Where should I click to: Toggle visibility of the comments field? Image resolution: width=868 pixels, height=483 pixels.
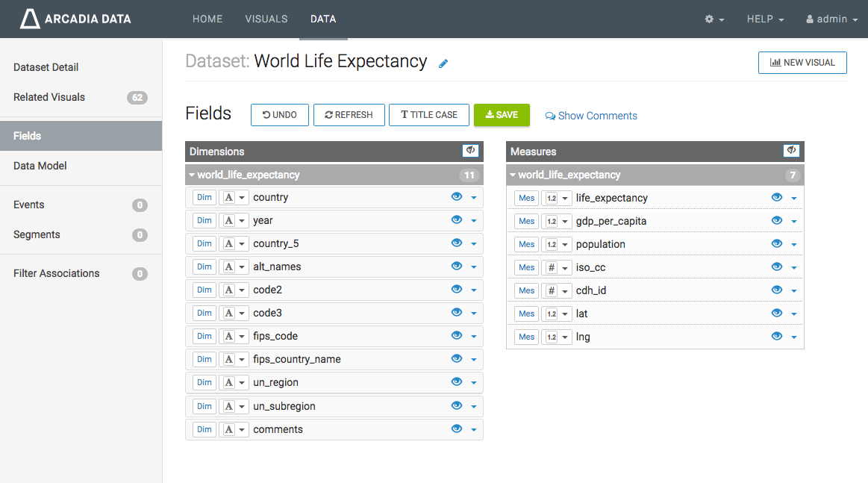pos(457,429)
